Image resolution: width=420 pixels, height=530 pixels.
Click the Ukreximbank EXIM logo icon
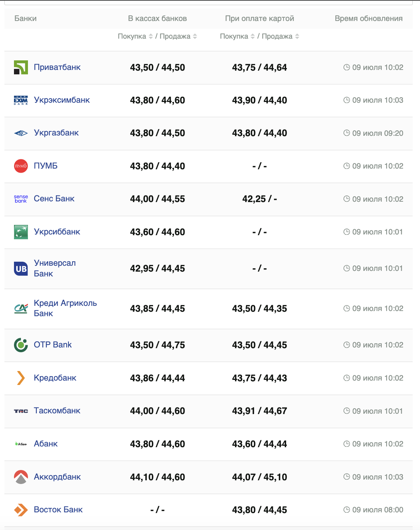(x=21, y=100)
